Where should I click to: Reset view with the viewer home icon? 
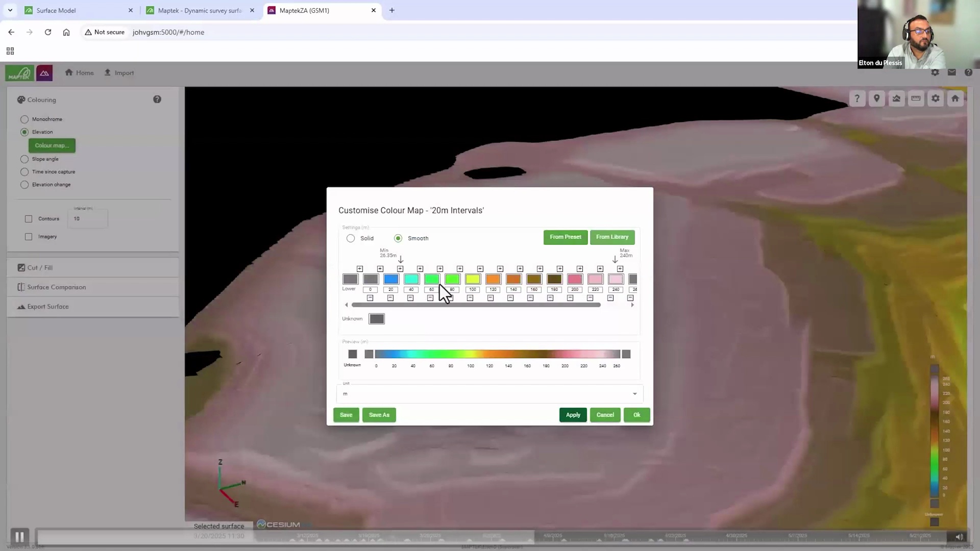(x=955, y=99)
